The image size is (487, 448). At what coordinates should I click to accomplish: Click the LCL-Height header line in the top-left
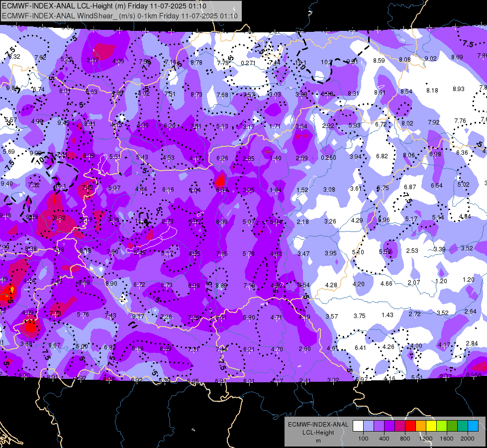(104, 6)
